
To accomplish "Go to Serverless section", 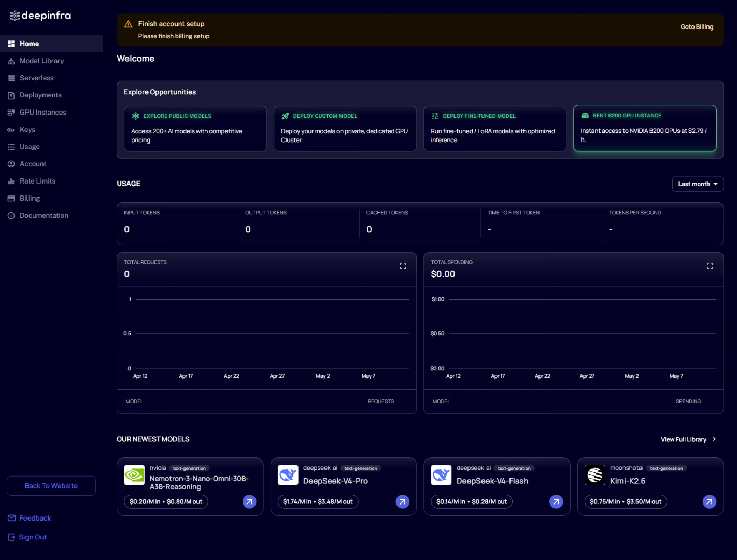I will point(51,78).
